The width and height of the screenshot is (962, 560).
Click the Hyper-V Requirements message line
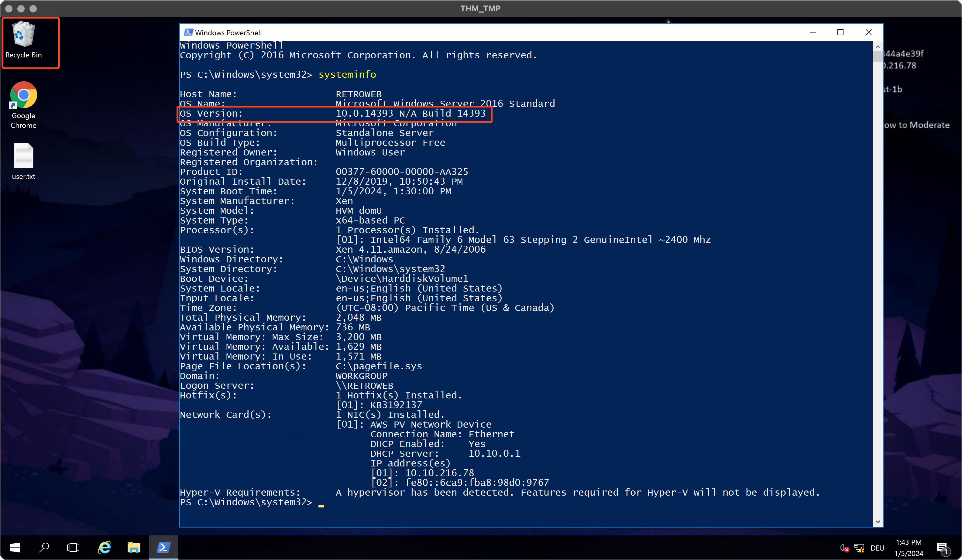500,493
